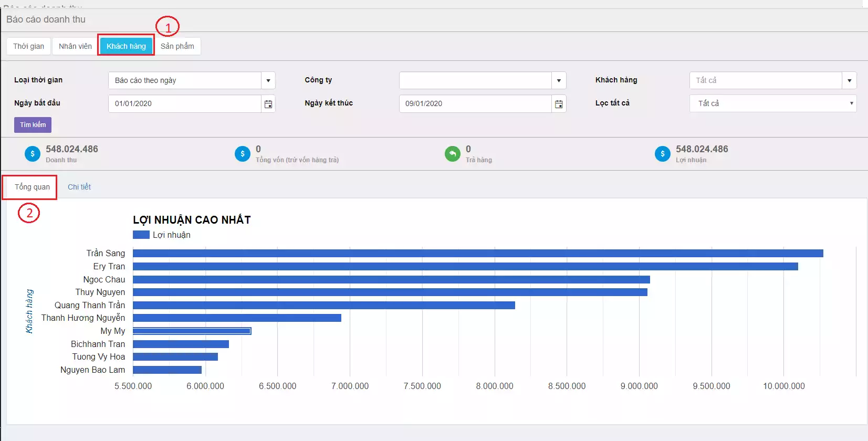Image resolution: width=868 pixels, height=441 pixels.
Task: Open the Sản phẩm tab
Action: coord(177,46)
